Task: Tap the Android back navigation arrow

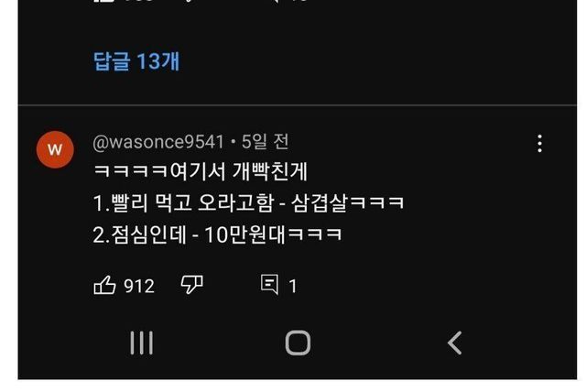Action: pyautogui.click(x=454, y=343)
